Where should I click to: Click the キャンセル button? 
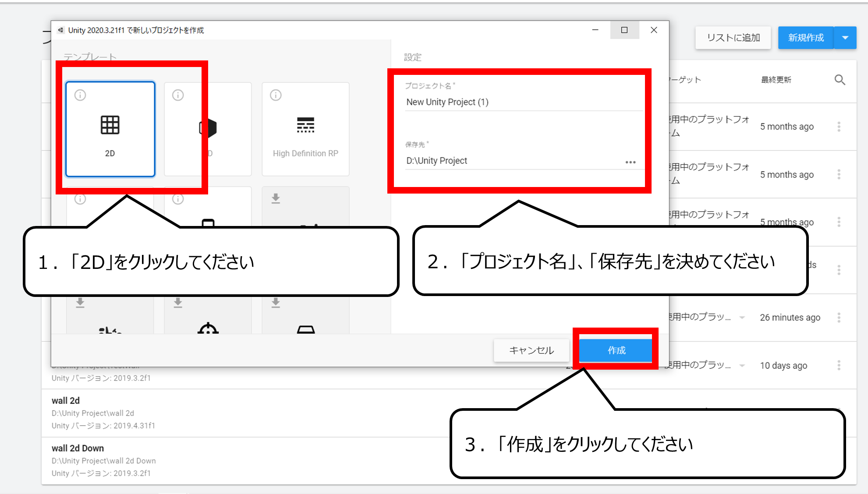coord(531,350)
